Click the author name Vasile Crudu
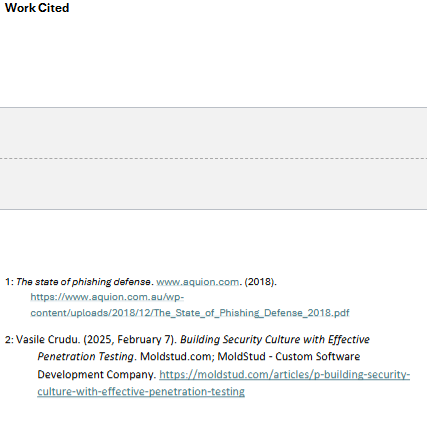The image size is (427, 421). tap(48, 340)
